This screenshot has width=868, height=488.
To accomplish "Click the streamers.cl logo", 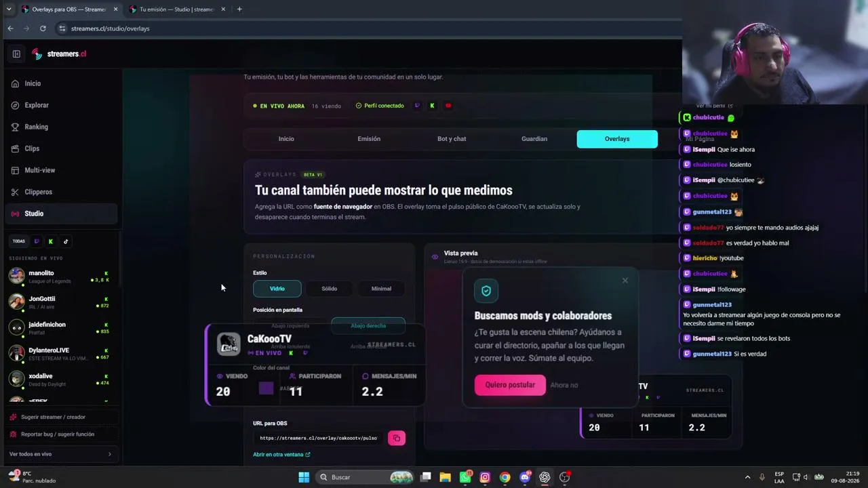I will 58,54.
